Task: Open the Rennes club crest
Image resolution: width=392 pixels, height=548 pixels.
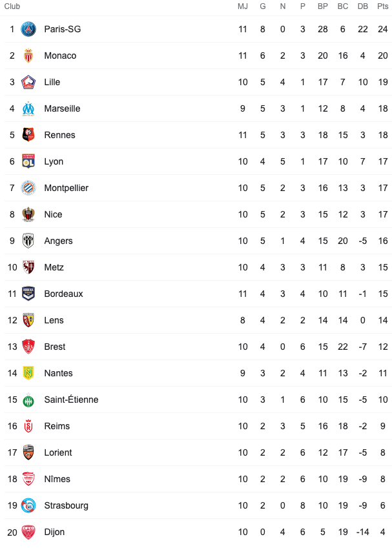Action: point(28,135)
